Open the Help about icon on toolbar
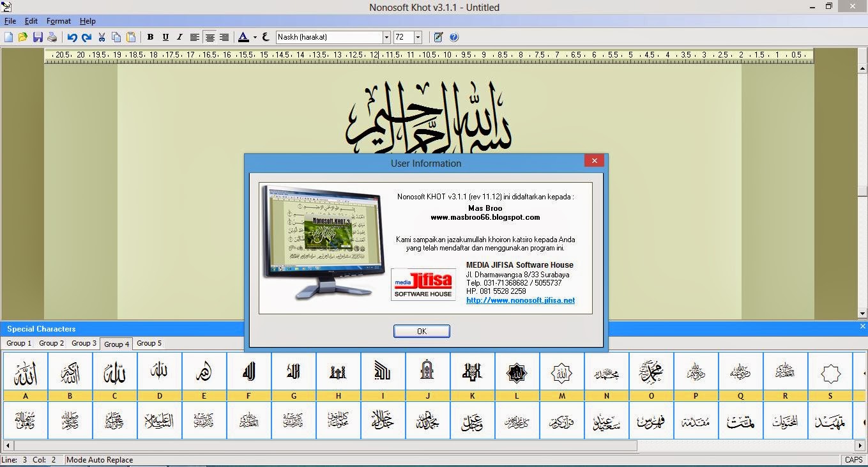 click(454, 37)
